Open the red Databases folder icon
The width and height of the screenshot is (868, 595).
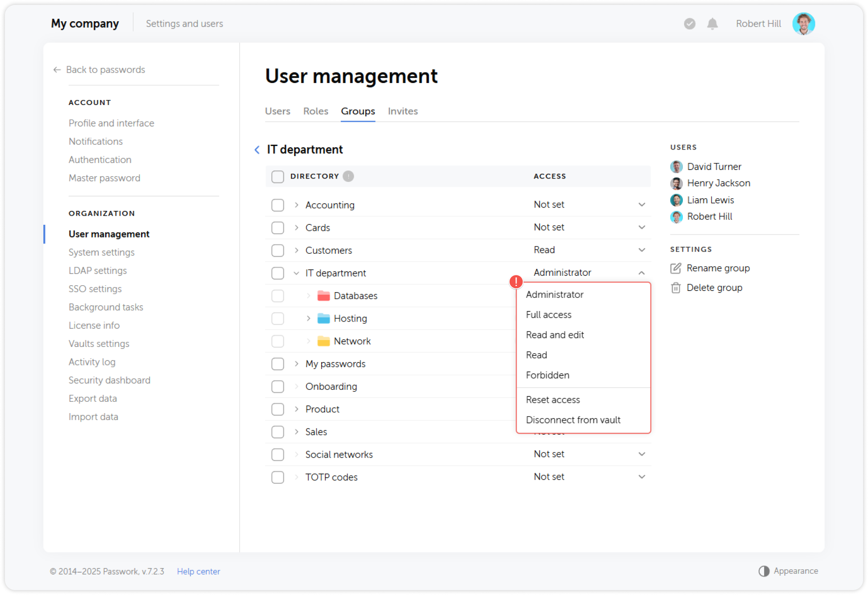click(324, 295)
